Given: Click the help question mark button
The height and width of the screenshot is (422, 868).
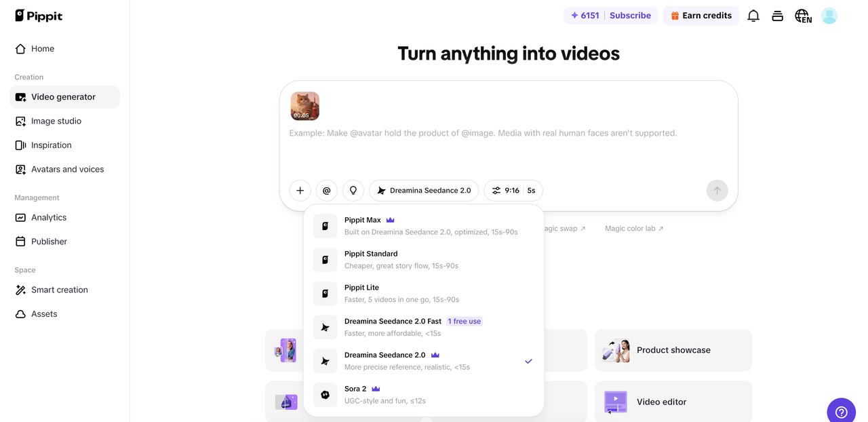Looking at the screenshot, I should coord(842,412).
